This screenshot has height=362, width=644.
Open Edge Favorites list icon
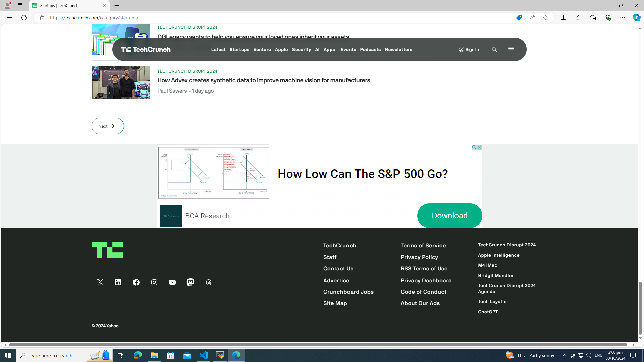coord(578,18)
